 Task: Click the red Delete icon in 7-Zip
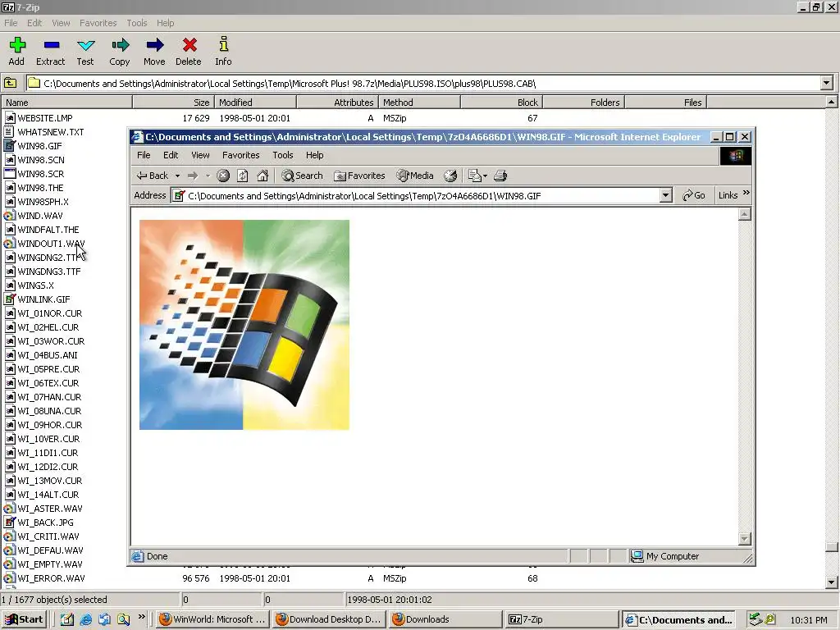189,52
